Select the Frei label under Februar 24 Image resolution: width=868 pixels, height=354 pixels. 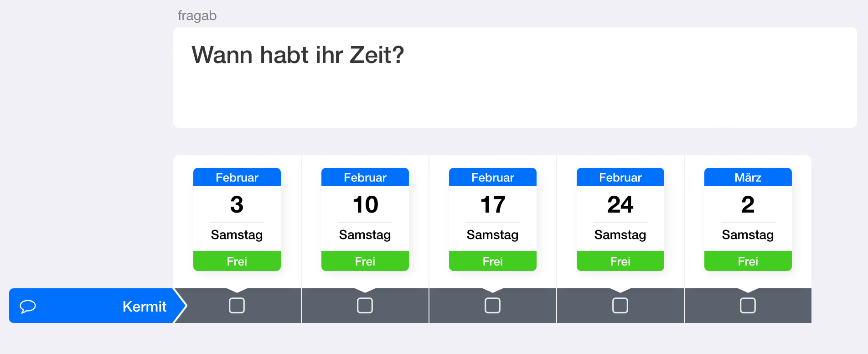pos(620,261)
